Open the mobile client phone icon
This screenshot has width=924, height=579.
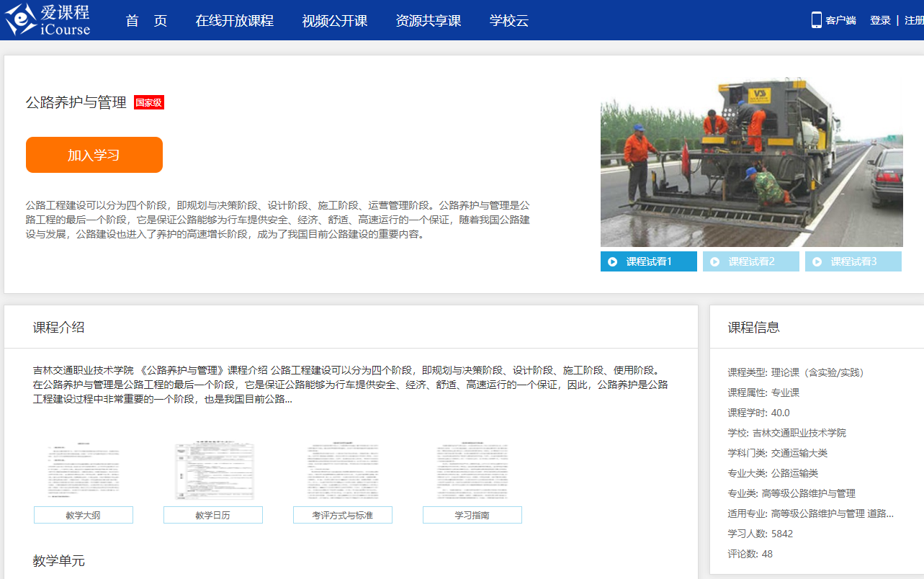816,20
